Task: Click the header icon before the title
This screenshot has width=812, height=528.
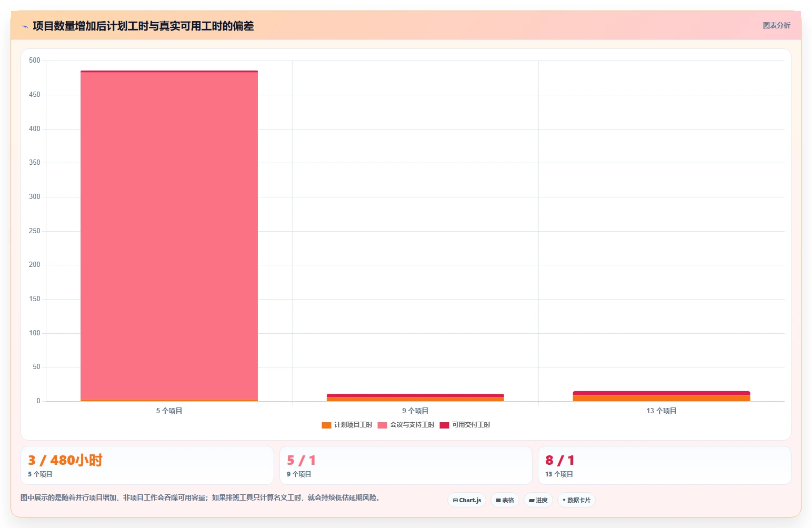Action: (x=25, y=26)
